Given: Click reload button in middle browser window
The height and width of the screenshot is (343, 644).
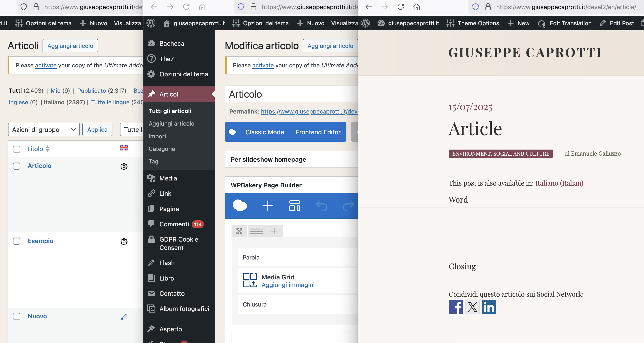Looking at the screenshot, I should [186, 7].
